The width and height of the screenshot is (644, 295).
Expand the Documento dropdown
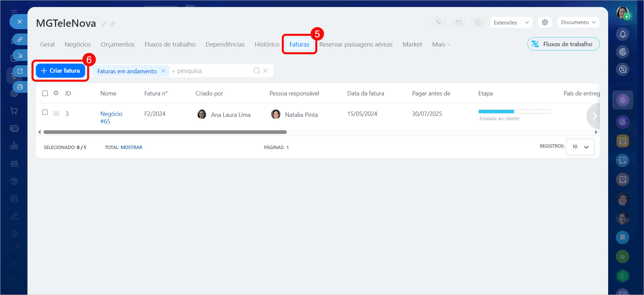578,22
